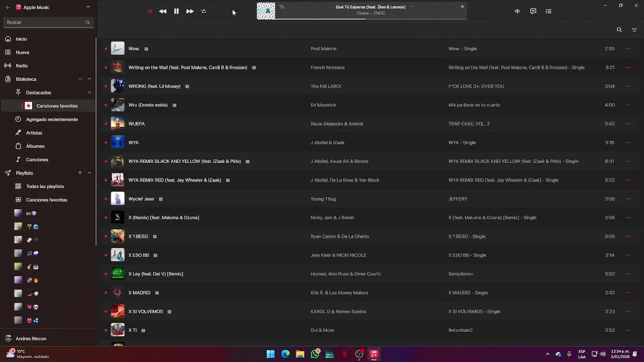Screen dimensions: 644x362
Task: Open Netflix from taskbar
Action: tap(344, 354)
